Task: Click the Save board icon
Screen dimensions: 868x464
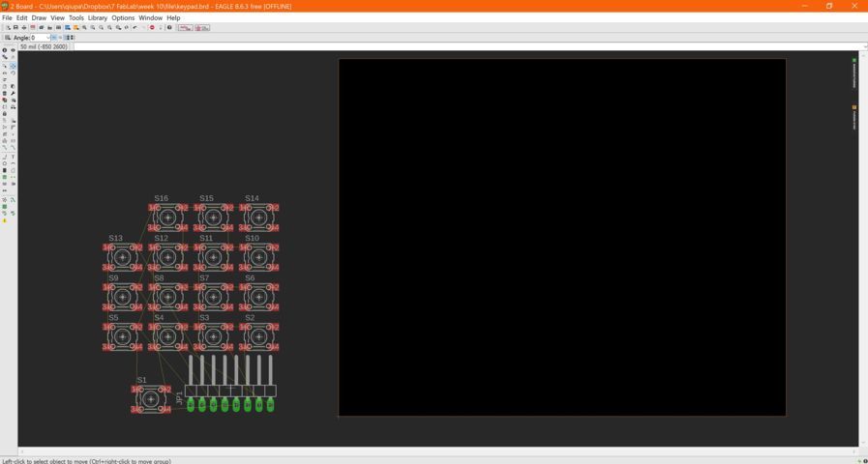Action: [x=15, y=28]
